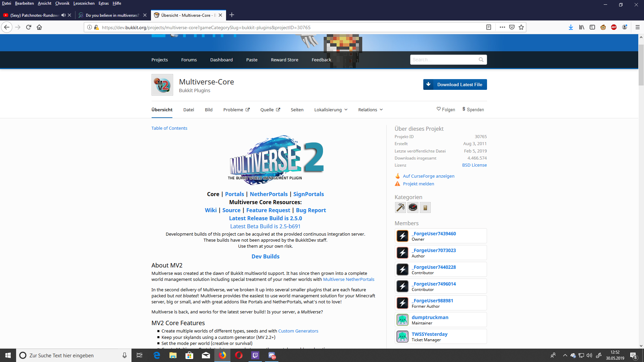The width and height of the screenshot is (644, 362).
Task: Click the Download Latest File button
Action: coord(455,84)
